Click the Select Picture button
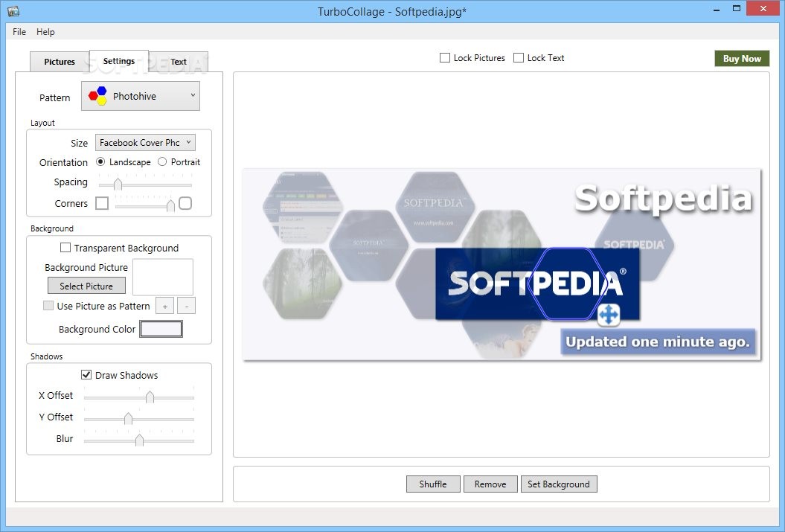 point(86,286)
